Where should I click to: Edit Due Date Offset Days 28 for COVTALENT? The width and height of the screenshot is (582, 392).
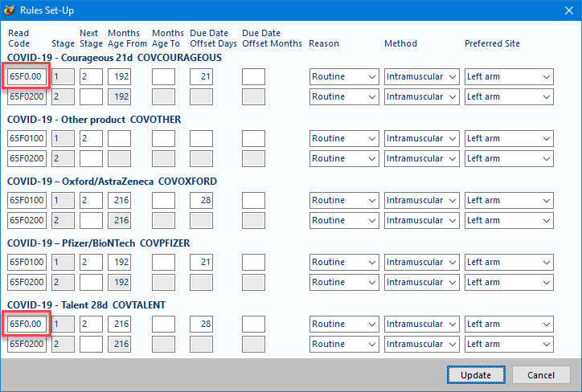[201, 325]
